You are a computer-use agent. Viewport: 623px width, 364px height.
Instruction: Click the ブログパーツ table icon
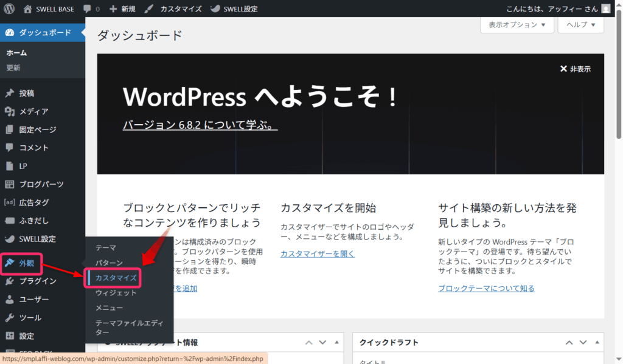(10, 184)
